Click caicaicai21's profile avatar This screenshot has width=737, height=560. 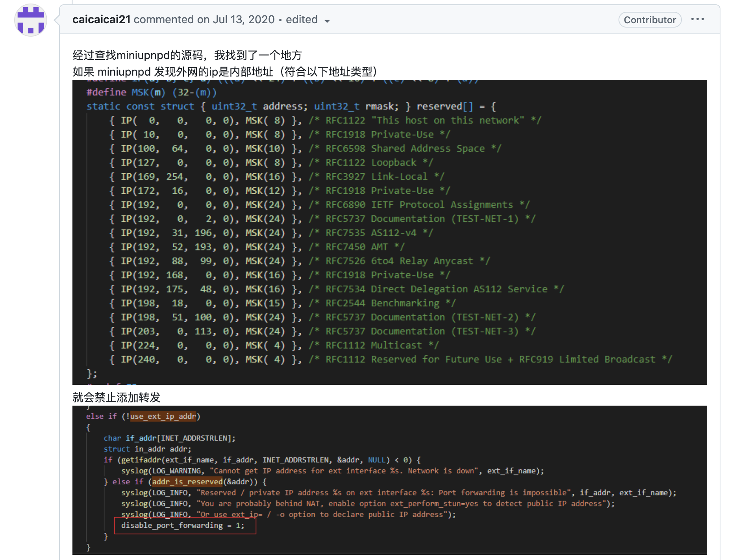click(30, 20)
